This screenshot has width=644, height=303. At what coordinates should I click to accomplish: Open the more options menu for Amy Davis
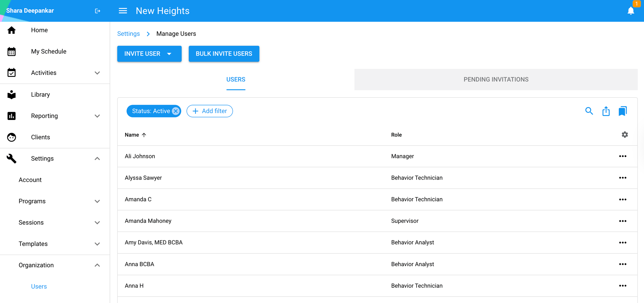tap(623, 242)
